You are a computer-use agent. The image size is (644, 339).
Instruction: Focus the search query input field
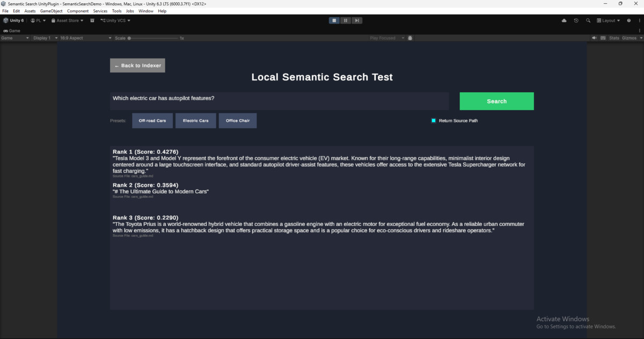click(279, 101)
